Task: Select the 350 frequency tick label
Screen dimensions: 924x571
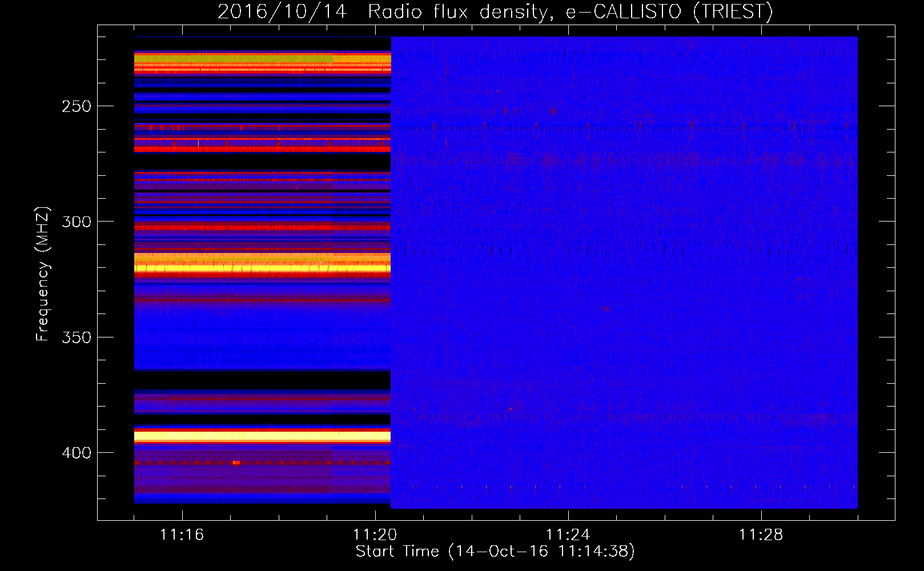Action: pos(77,337)
